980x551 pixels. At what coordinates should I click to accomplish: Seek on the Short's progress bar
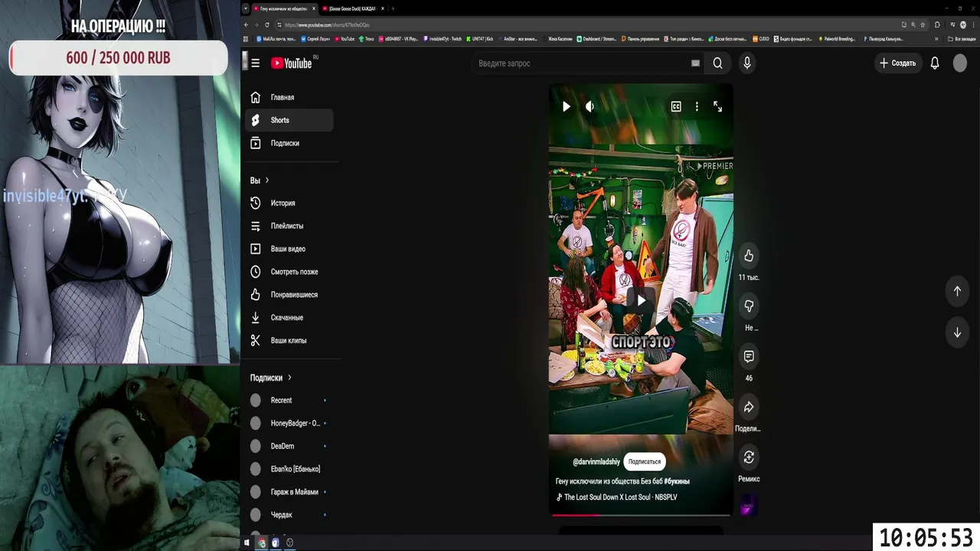[x=641, y=515]
